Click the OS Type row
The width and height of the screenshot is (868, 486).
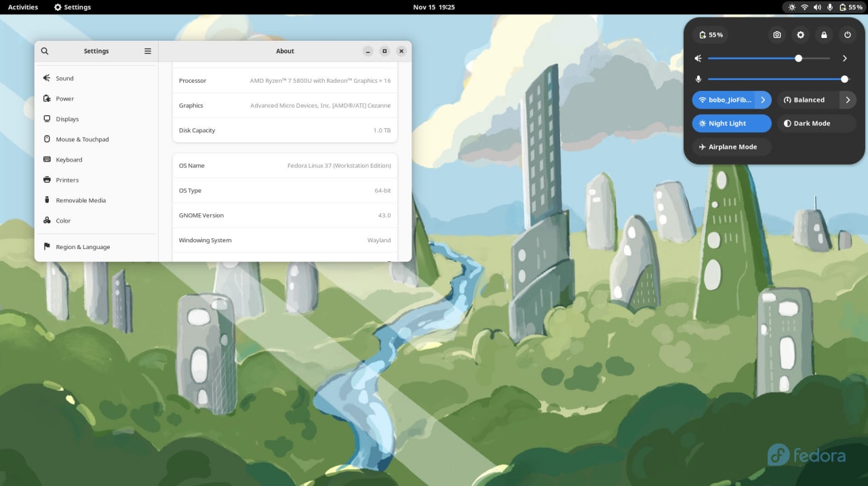point(285,191)
